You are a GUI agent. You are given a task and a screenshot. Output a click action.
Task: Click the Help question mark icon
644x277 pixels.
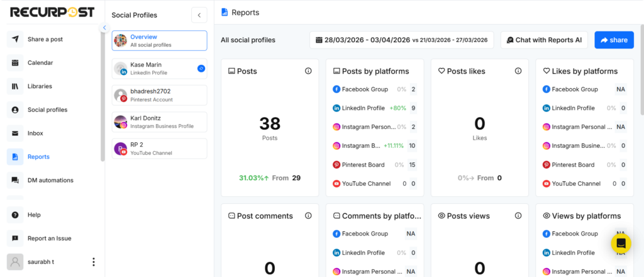click(15, 215)
